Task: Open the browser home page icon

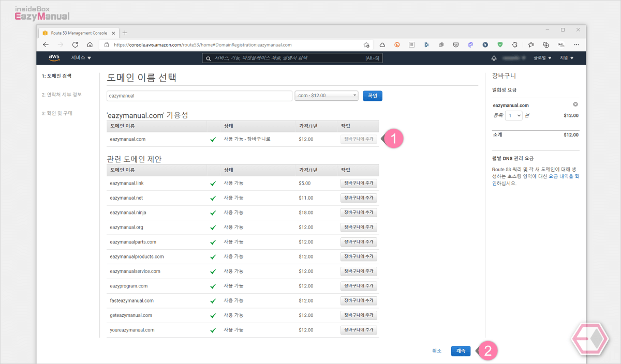Action: point(90,44)
